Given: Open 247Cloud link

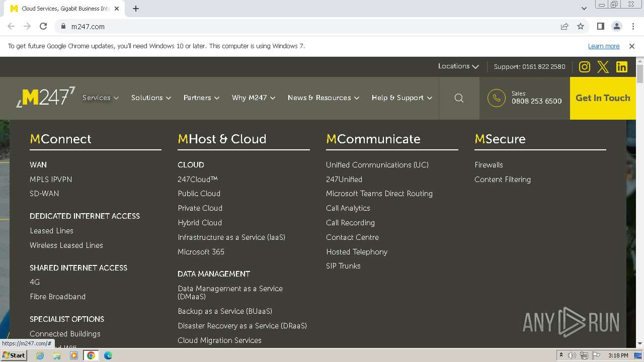Looking at the screenshot, I should point(198,179).
